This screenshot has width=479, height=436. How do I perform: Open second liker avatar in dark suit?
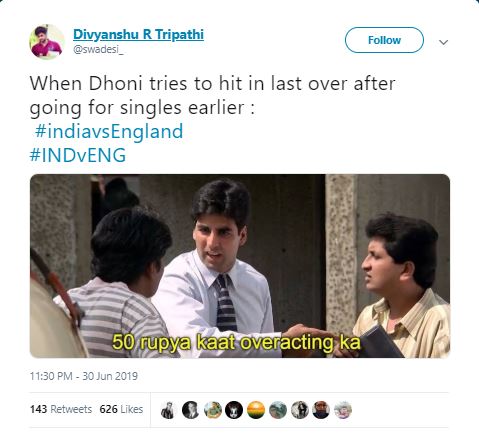(190, 410)
